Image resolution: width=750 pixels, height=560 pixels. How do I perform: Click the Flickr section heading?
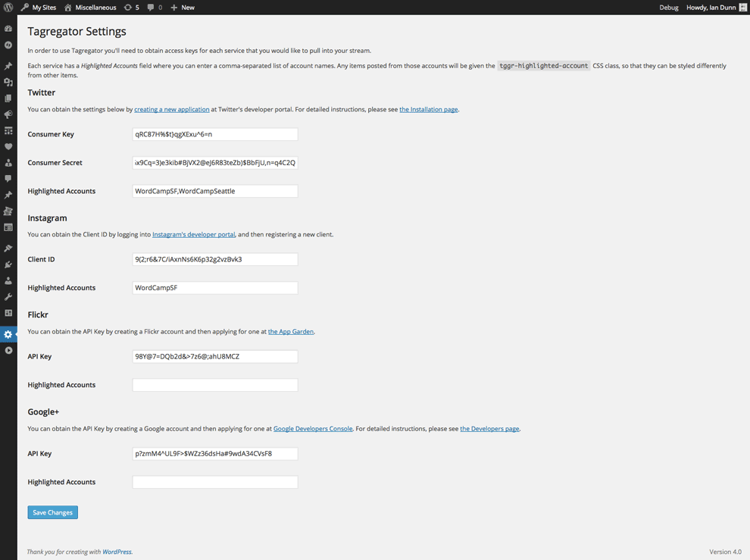tap(38, 314)
